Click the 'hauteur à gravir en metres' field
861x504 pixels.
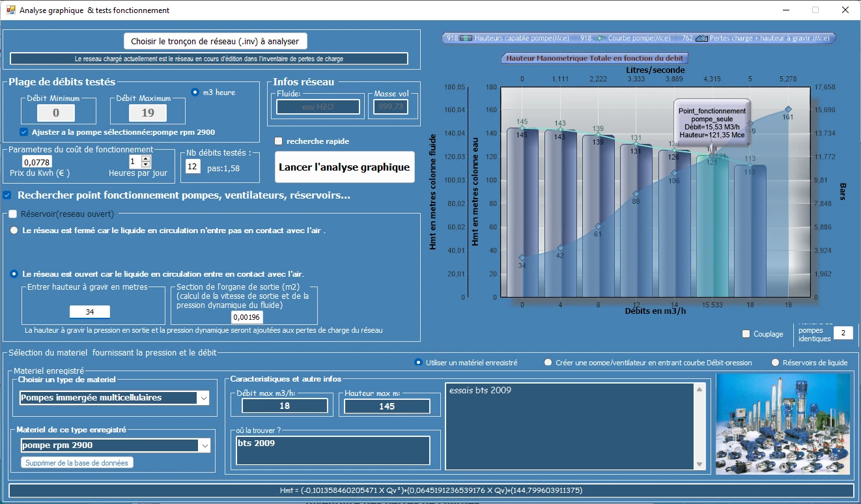[90, 312]
